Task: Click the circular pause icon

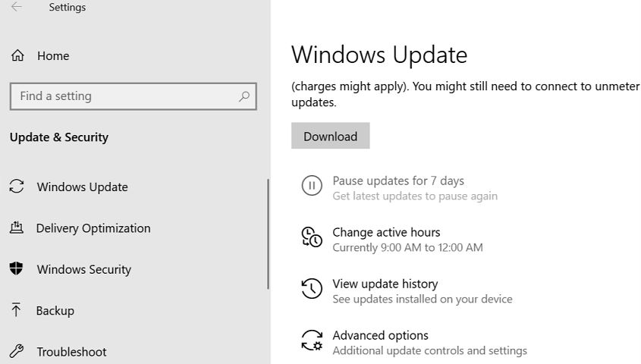Action: [x=312, y=186]
